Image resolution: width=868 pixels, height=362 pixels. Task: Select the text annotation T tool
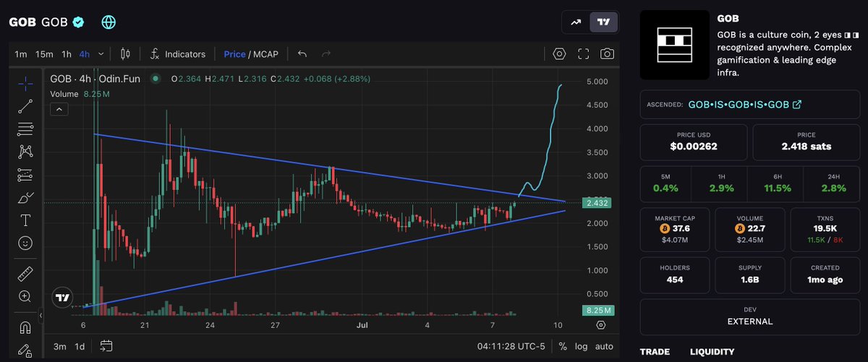point(25,220)
